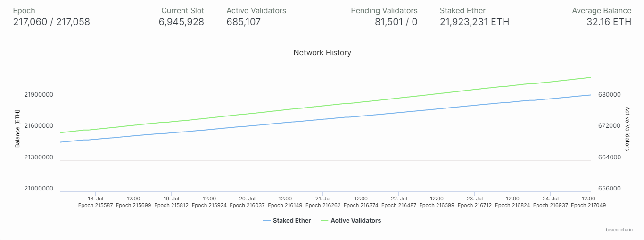Click the 21,923,231 ETH staked value

click(x=474, y=22)
